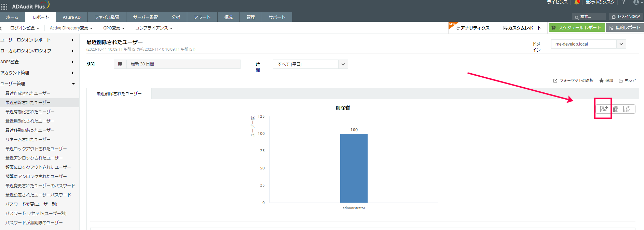
Task: Open the アラート tab
Action: pyautogui.click(x=202, y=17)
